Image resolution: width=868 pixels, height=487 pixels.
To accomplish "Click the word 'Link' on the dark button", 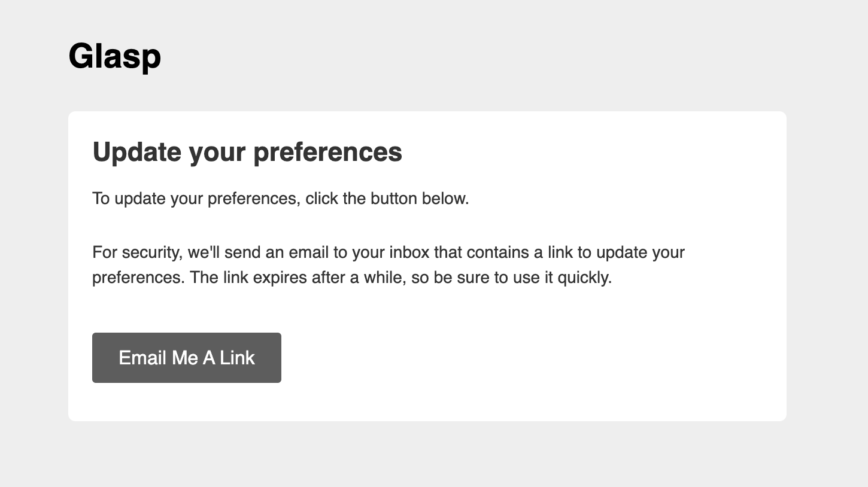I will tap(238, 358).
